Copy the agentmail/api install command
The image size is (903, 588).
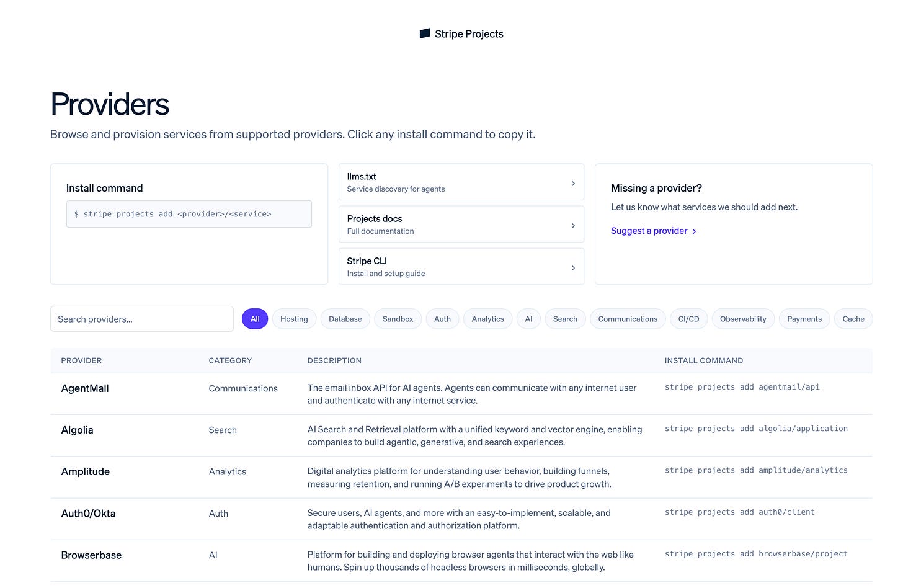(x=742, y=387)
